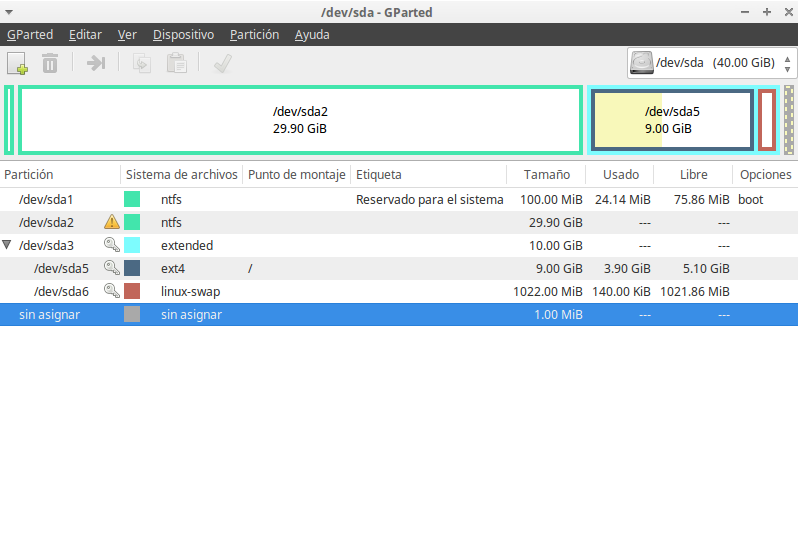Click the Opciones column header
The image size is (798, 548).
point(765,175)
